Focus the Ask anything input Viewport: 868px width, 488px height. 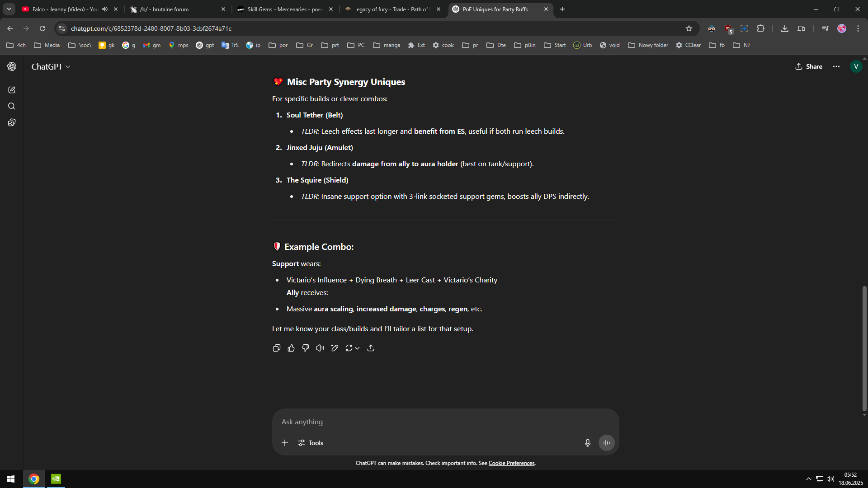coord(445,422)
